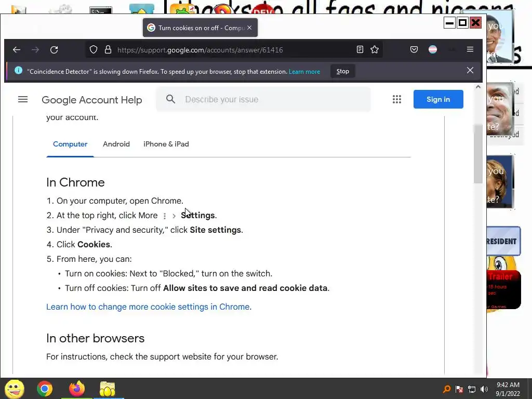The width and height of the screenshot is (532, 399).
Task: Click the bold 'Site settings' text
Action: [x=216, y=230]
